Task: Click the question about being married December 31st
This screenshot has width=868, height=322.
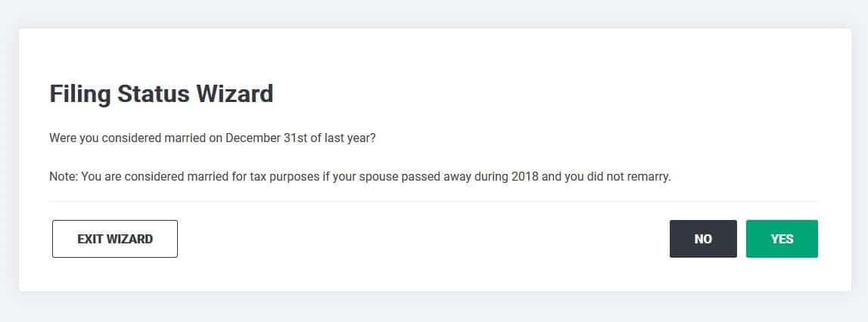Action: (x=213, y=138)
